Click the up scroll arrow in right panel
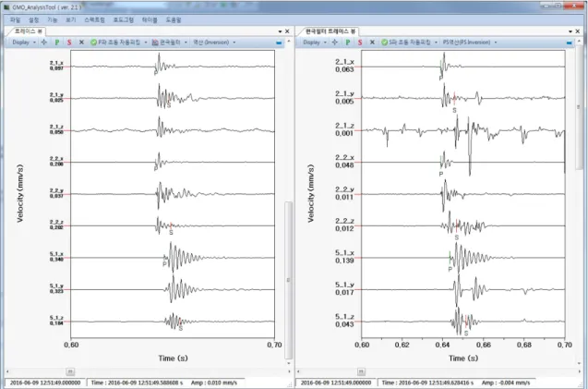 click(579, 42)
